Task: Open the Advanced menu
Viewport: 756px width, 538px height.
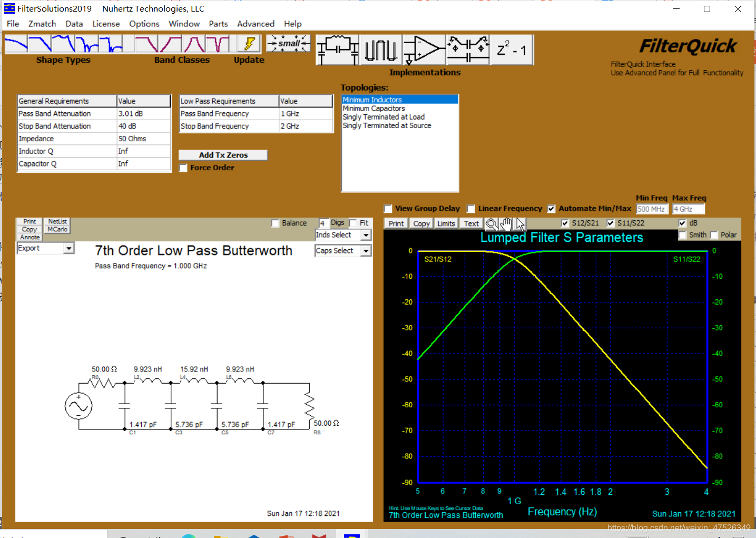Action: pos(256,24)
